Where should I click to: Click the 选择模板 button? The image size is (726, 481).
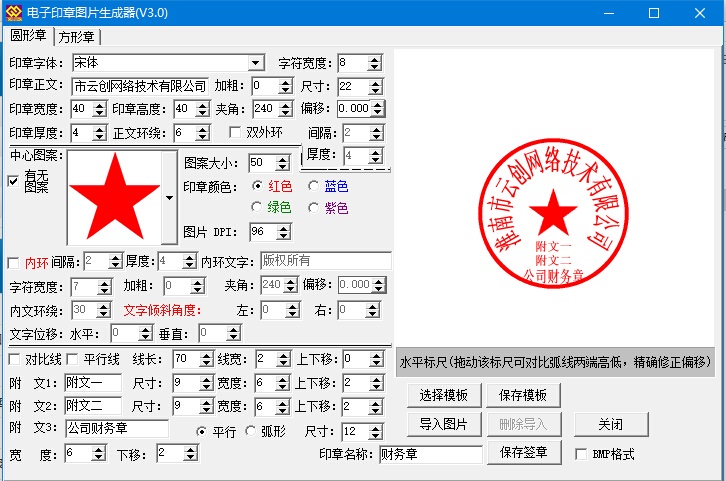coord(445,395)
